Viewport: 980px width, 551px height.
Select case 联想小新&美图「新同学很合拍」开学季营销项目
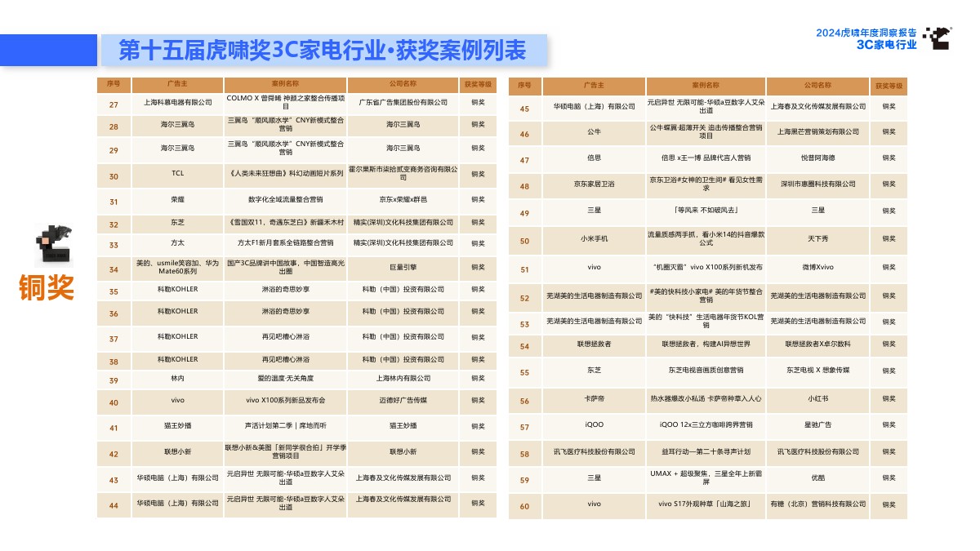click(x=285, y=451)
